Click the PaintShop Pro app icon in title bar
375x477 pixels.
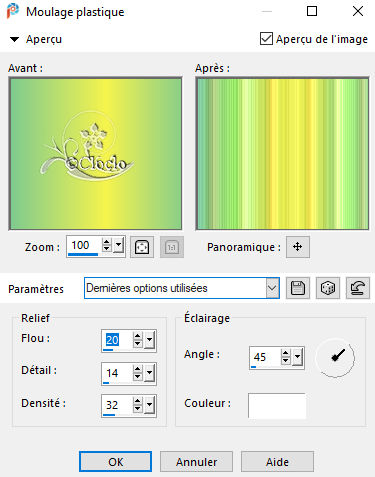coord(13,11)
